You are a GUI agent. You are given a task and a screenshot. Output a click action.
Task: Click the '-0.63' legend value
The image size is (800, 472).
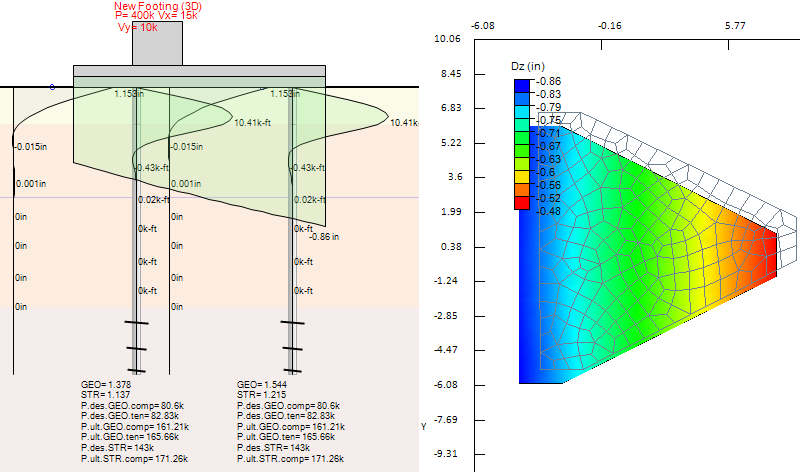tap(548, 159)
